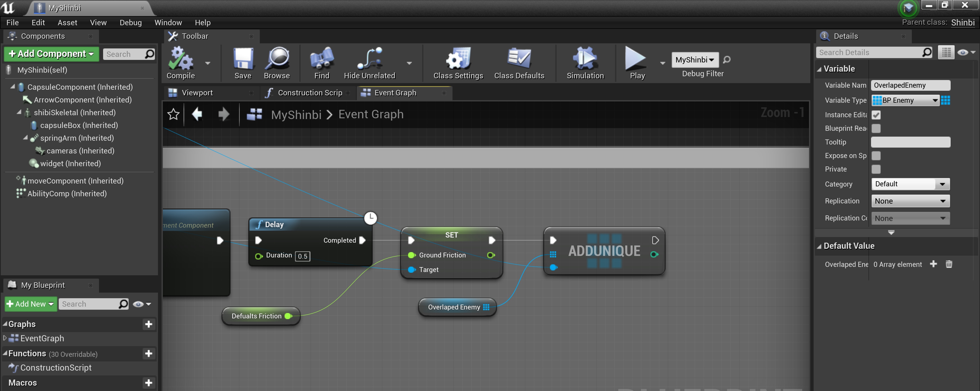980x391 pixels.
Task: Open the Window menu
Action: [x=168, y=22]
